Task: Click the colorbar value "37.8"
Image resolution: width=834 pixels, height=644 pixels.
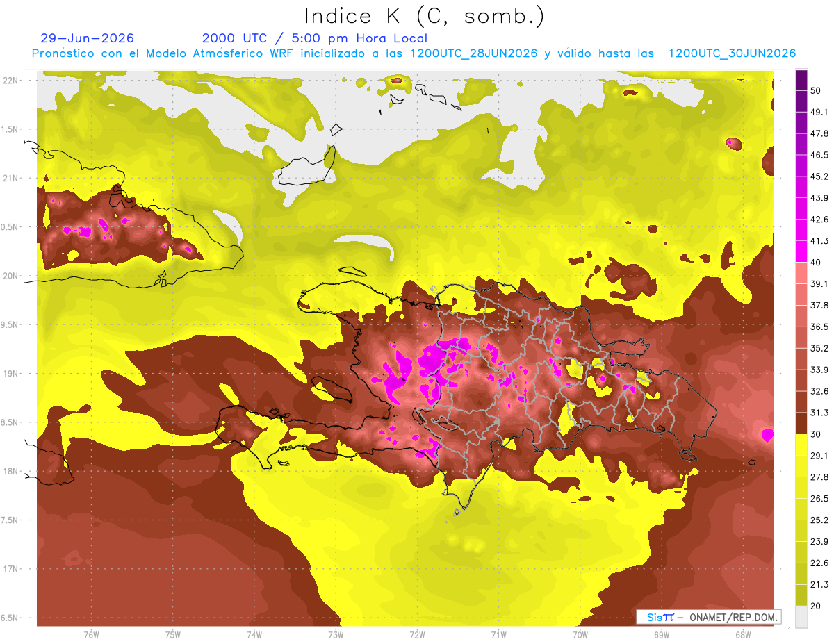Action: tap(819, 305)
